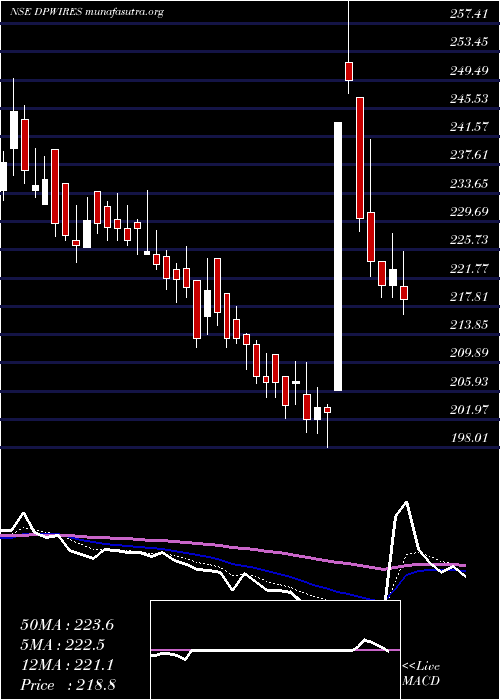Select the last red candle near 217.81

point(404,293)
